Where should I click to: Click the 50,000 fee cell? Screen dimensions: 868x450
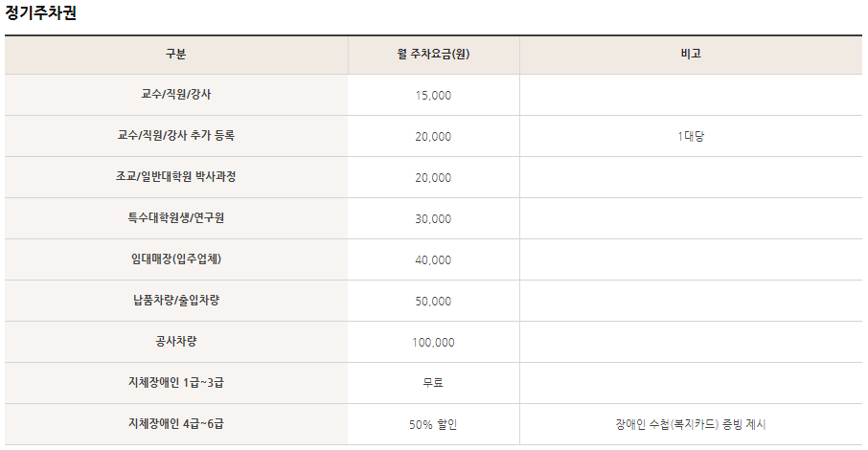click(433, 301)
